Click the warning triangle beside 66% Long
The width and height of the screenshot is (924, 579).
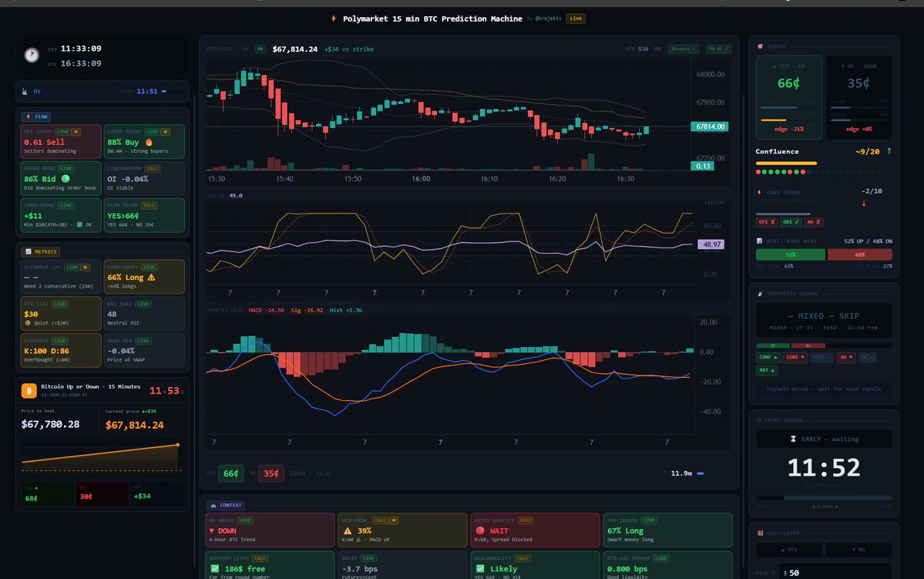(x=152, y=277)
